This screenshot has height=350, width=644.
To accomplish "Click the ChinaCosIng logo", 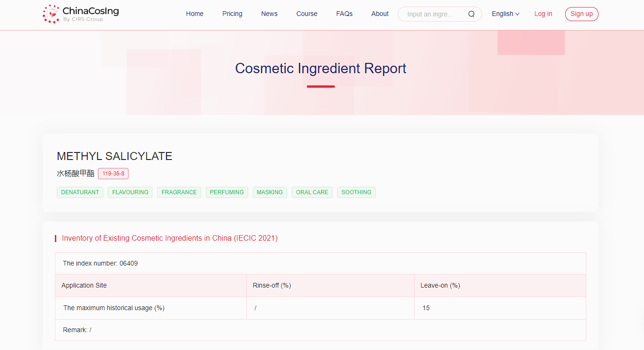I will (80, 14).
